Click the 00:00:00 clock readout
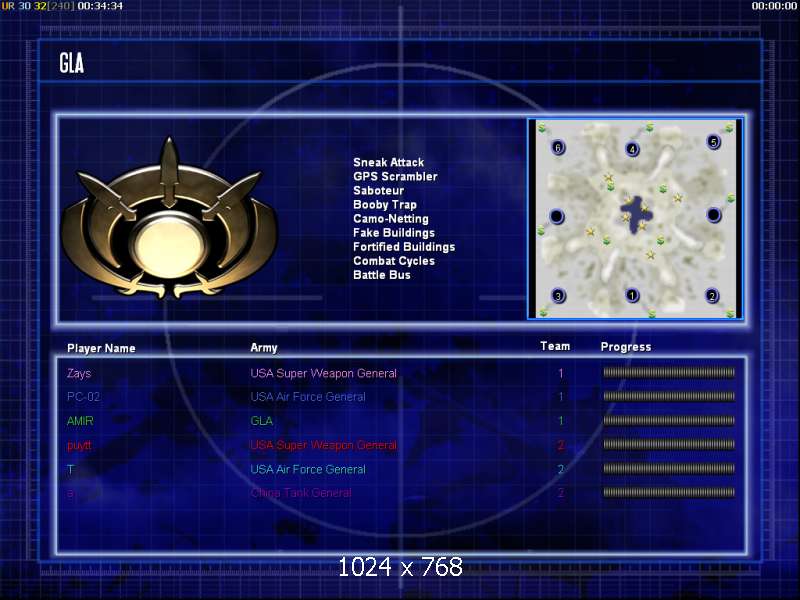 (774, 6)
